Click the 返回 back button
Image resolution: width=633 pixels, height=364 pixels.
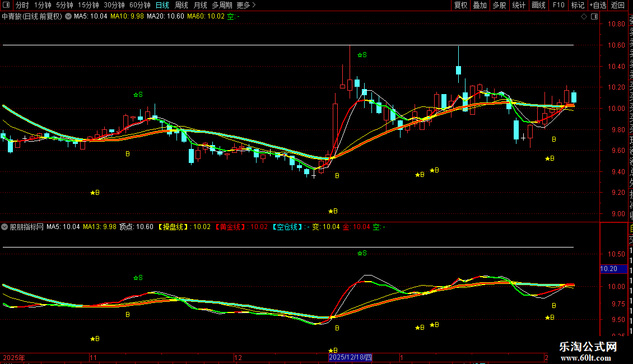pos(618,5)
